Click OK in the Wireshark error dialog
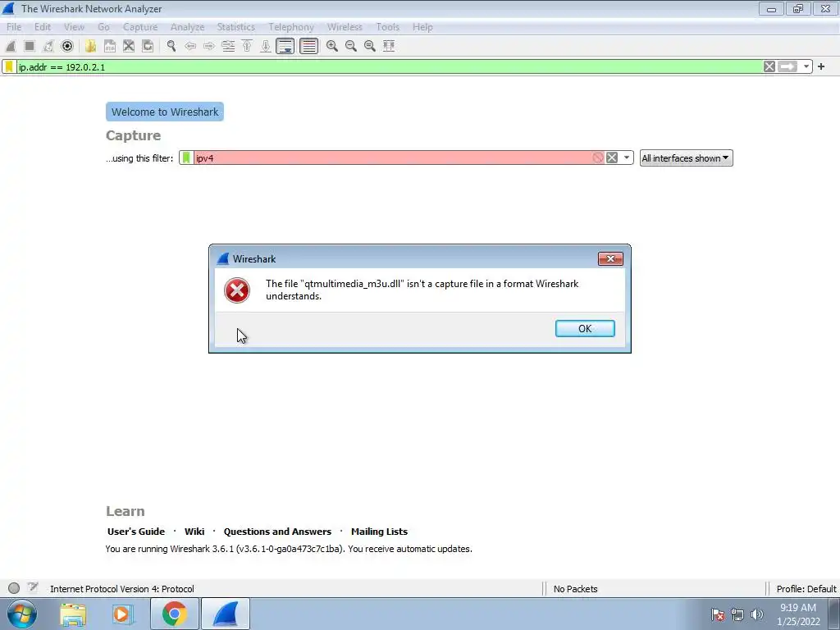This screenshot has width=840, height=630. [x=585, y=328]
